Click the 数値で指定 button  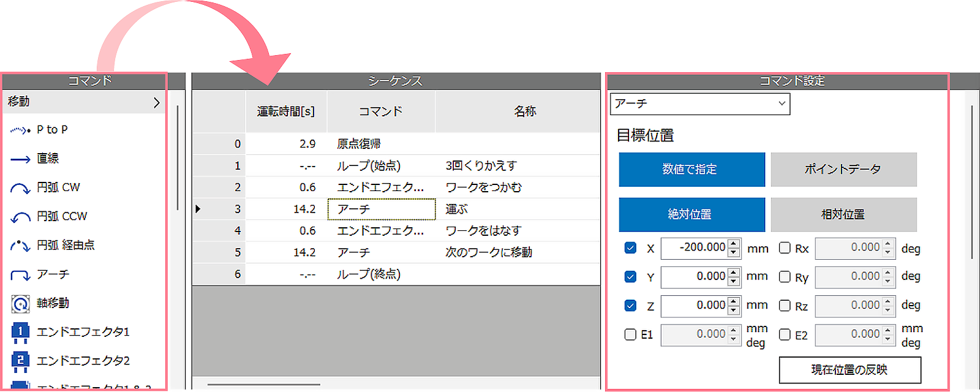point(692,170)
